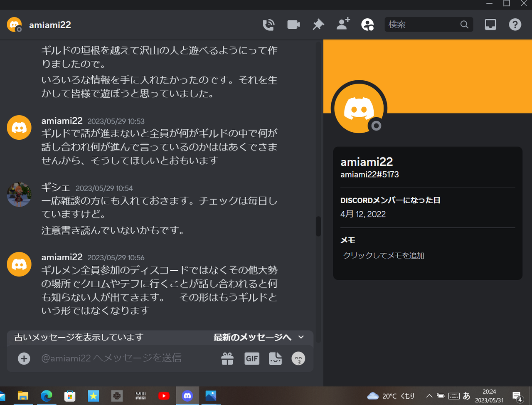Open Microsoft Store from the taskbar
532x405 pixels.
70,396
